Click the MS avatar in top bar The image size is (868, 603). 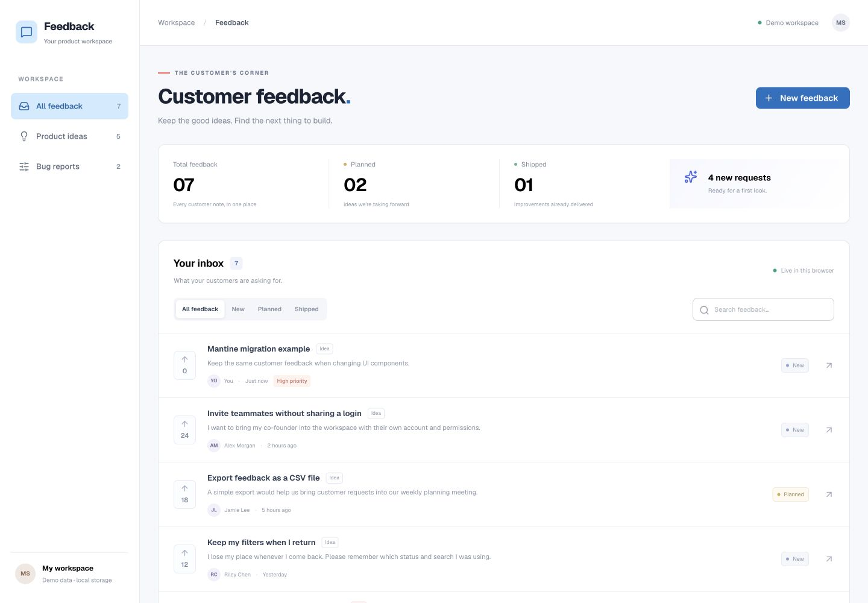[841, 23]
